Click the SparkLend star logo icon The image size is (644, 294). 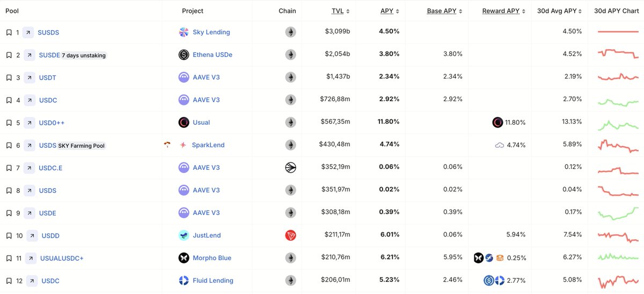click(184, 145)
